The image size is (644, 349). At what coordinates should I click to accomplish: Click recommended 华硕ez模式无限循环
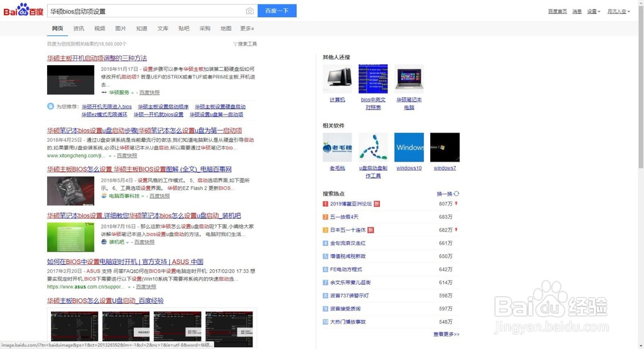coord(104,115)
